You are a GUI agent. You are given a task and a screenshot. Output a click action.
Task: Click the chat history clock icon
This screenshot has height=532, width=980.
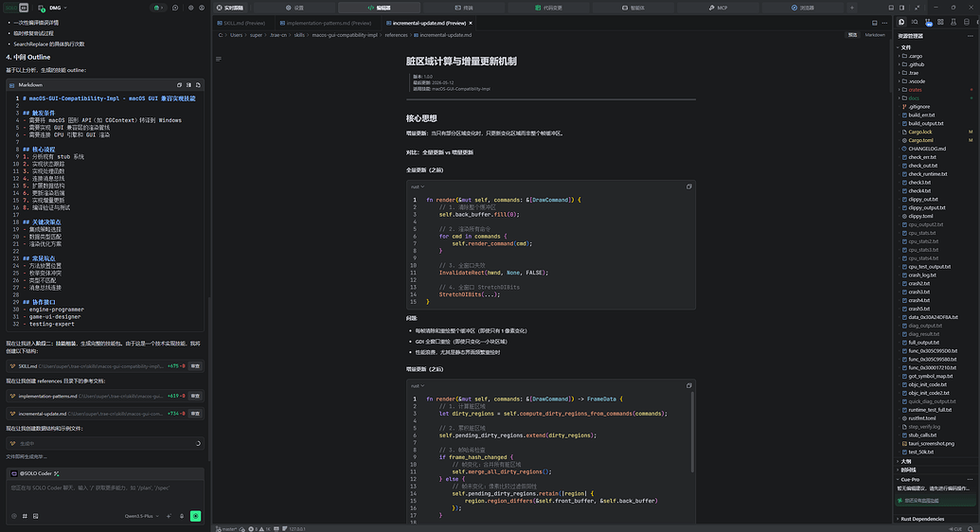click(175, 9)
